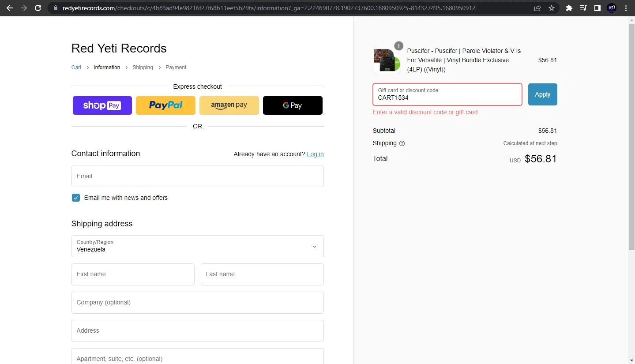Show shipping info tooltip question mark

[x=402, y=143]
